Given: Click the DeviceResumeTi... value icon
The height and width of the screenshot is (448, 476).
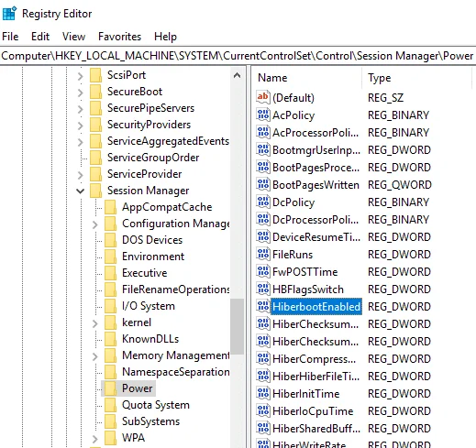Looking at the screenshot, I should coord(263,236).
